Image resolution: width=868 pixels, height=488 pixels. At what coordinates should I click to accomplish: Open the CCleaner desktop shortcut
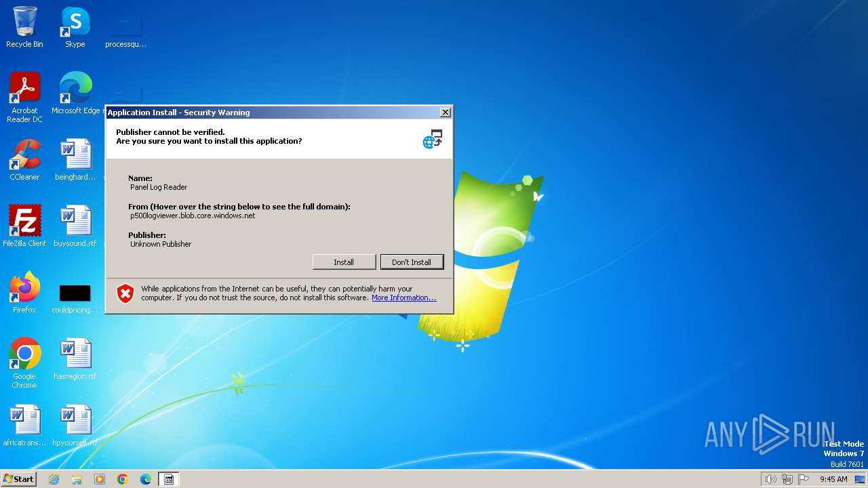[24, 160]
